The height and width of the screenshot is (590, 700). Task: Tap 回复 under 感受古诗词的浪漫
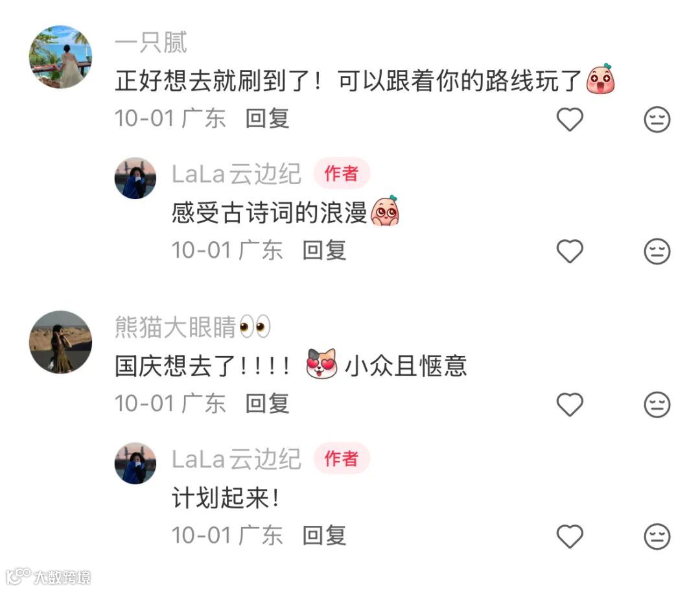click(324, 250)
